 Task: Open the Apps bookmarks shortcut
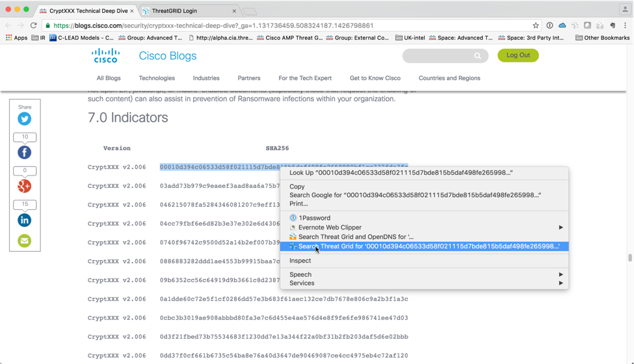pos(16,38)
